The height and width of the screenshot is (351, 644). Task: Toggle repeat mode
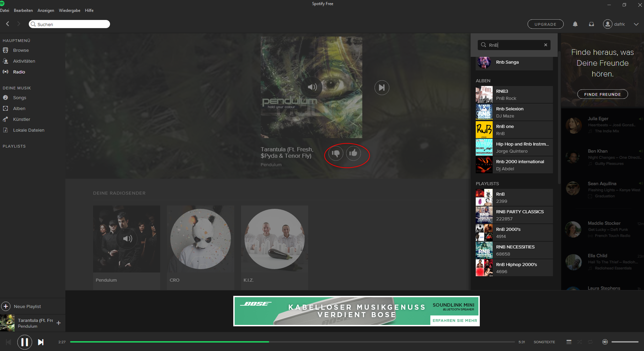[x=590, y=342]
